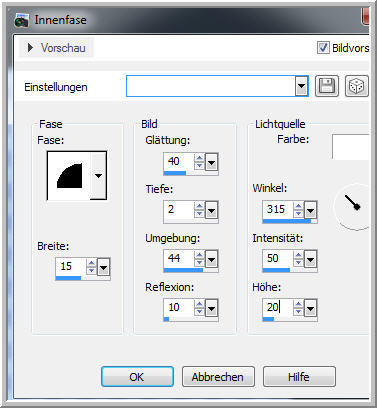
Task: Click the angle dial for Lichtquelle
Action: (354, 206)
